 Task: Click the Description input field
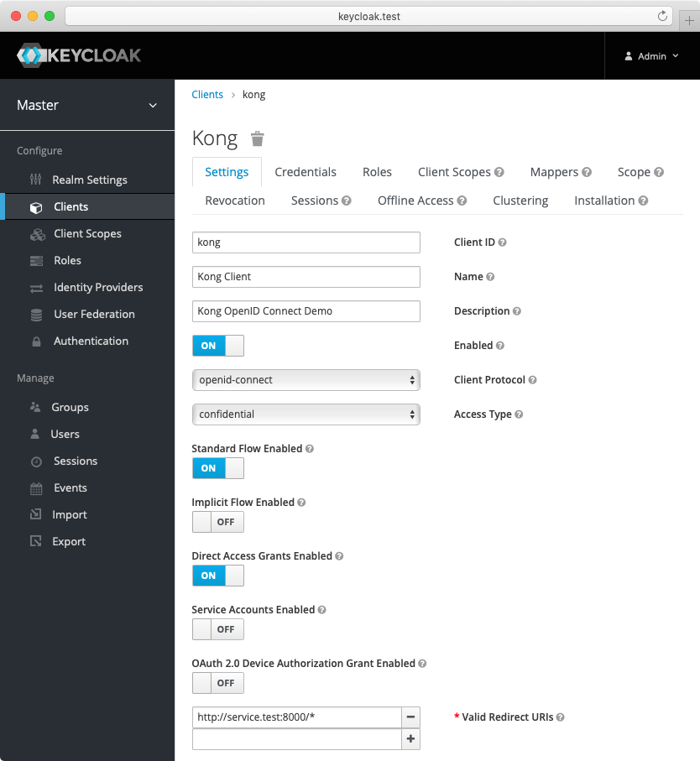click(306, 311)
